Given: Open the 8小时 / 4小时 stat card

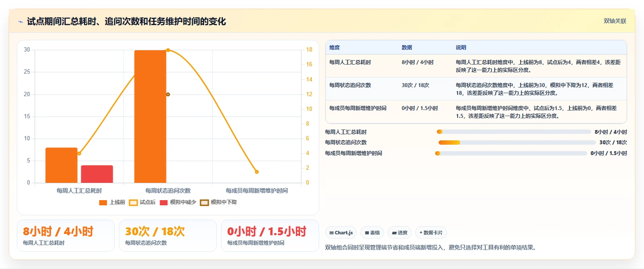Looking at the screenshot, I should click(x=65, y=236).
